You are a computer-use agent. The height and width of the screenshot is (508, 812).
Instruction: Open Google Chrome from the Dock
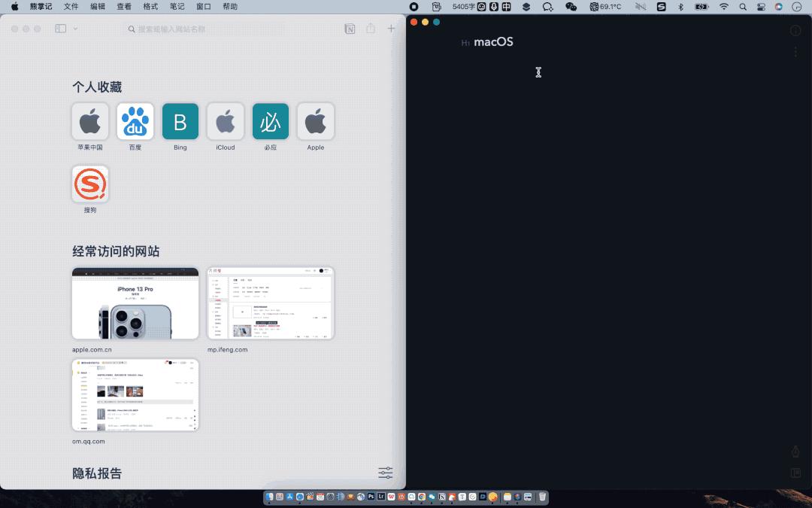(422, 497)
